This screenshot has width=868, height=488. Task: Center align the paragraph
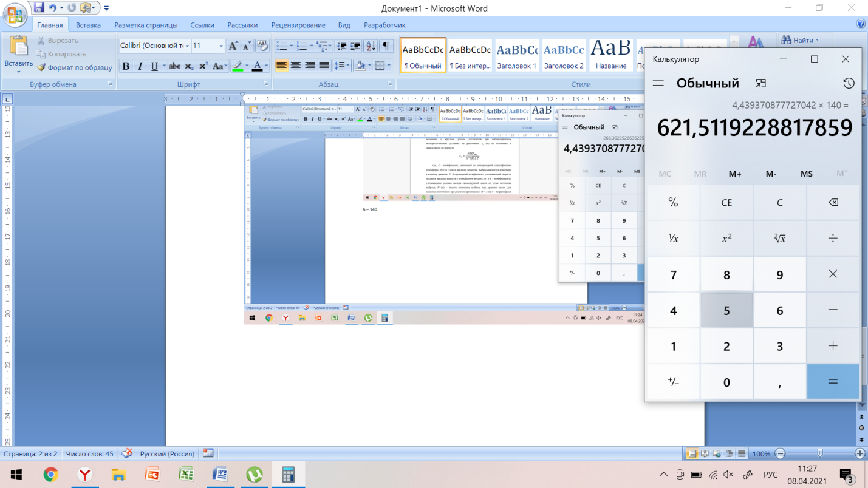point(296,66)
